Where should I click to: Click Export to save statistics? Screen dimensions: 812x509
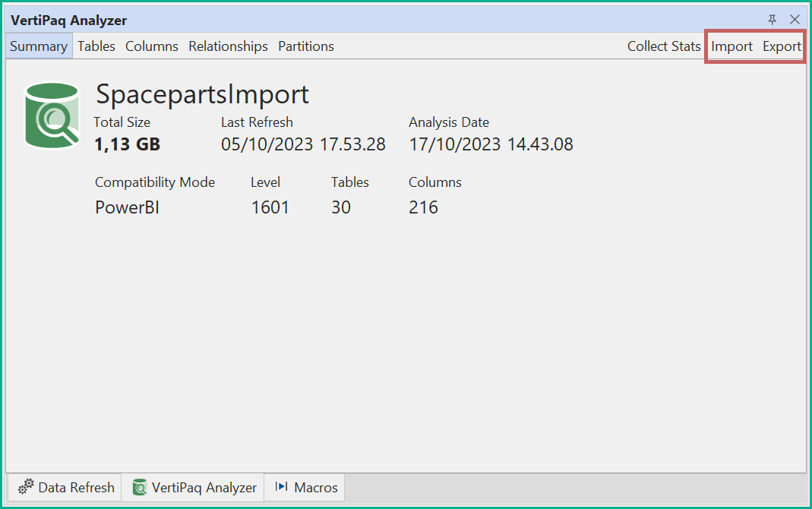tap(782, 46)
